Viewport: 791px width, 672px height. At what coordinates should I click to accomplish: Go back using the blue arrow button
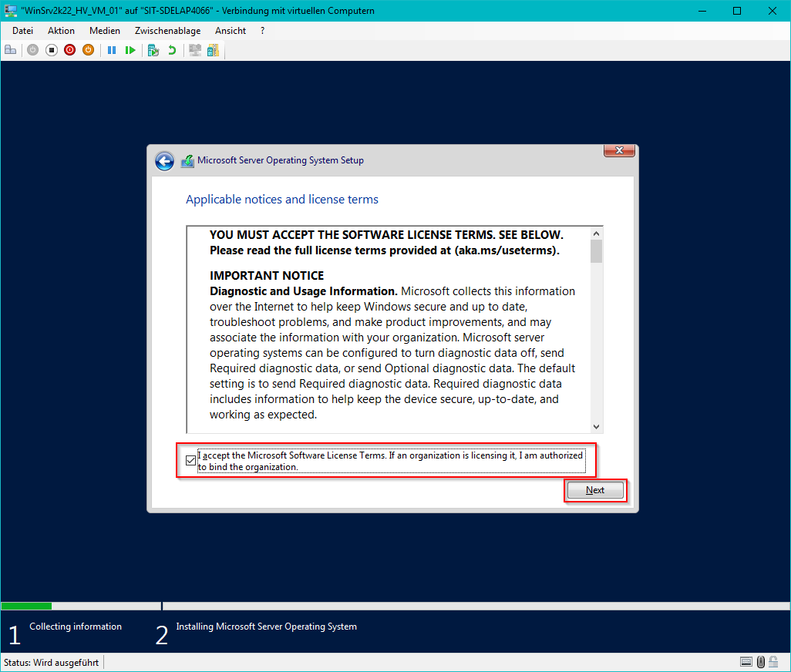pyautogui.click(x=164, y=161)
